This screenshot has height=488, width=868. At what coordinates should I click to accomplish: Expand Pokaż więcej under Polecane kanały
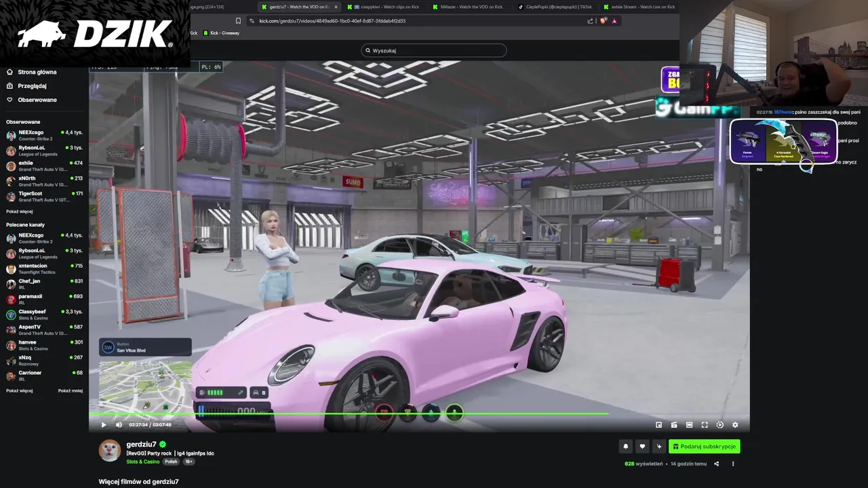(x=19, y=390)
